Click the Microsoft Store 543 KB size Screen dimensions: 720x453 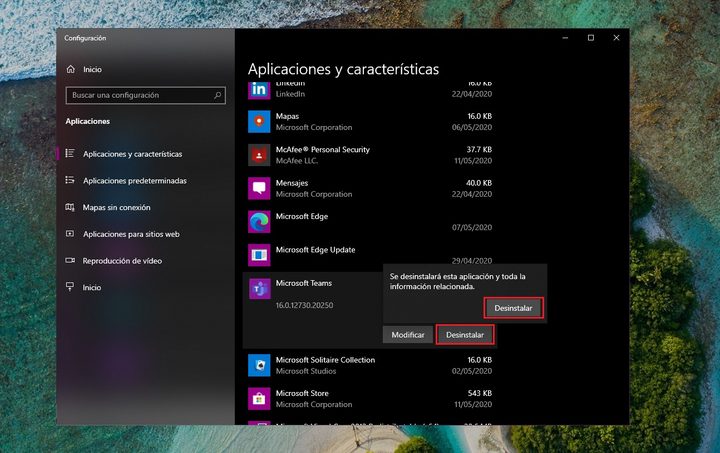click(x=479, y=393)
